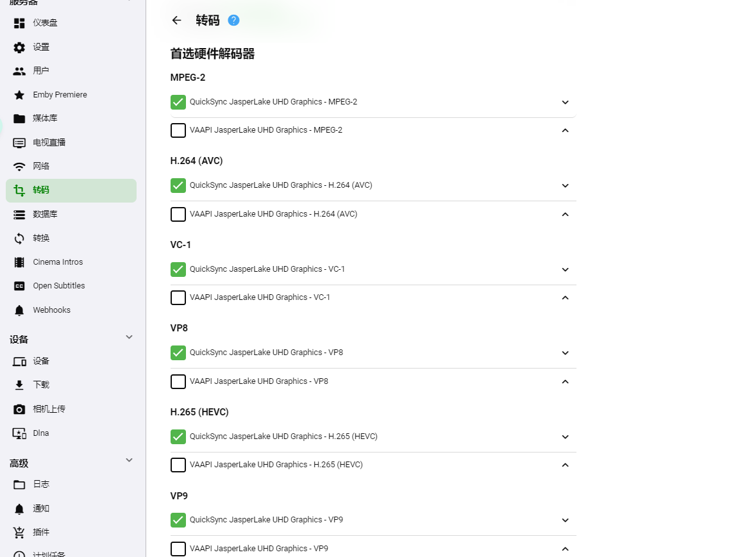
Task: Click the Cinema Intros film icon
Action: [19, 262]
